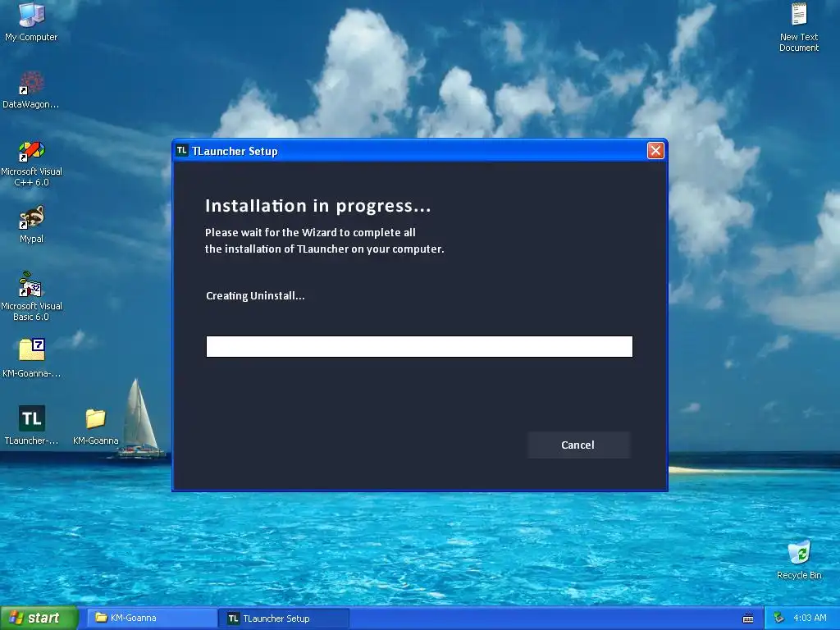Click 'Please wait for the Wizard' message
The height and width of the screenshot is (630, 840).
click(324, 240)
